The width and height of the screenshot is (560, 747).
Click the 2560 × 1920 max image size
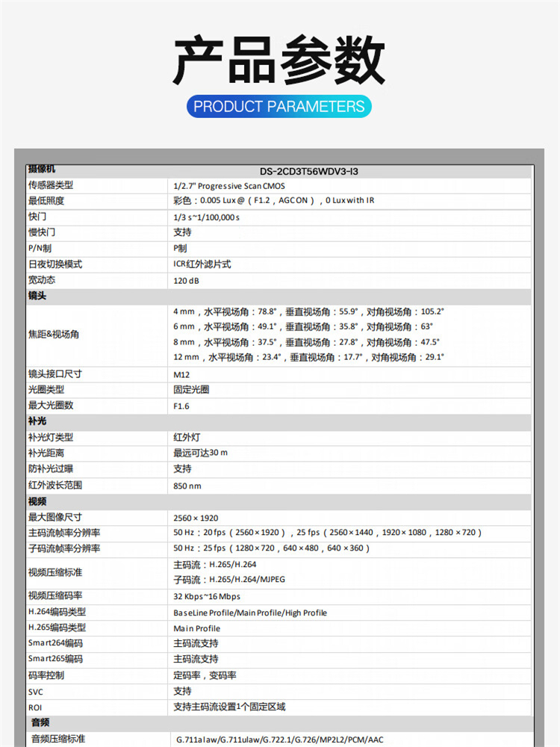196,518
